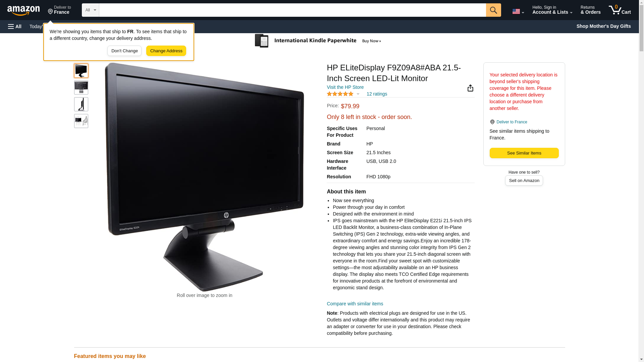This screenshot has height=362, width=644.
Task: Open the shopping cart icon
Action: 620,10
